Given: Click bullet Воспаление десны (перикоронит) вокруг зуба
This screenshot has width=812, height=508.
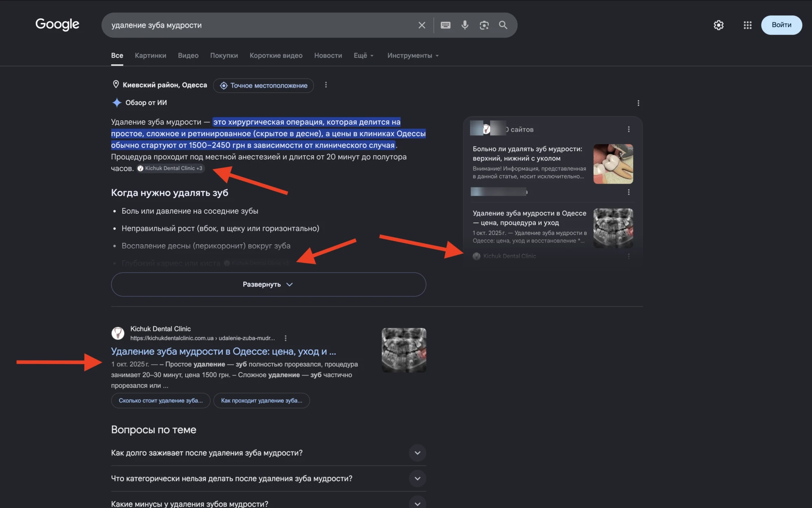Looking at the screenshot, I should tap(206, 246).
